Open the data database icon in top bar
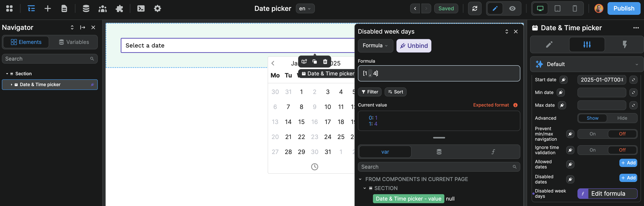Viewport: 644px width, 206px height. point(86,8)
